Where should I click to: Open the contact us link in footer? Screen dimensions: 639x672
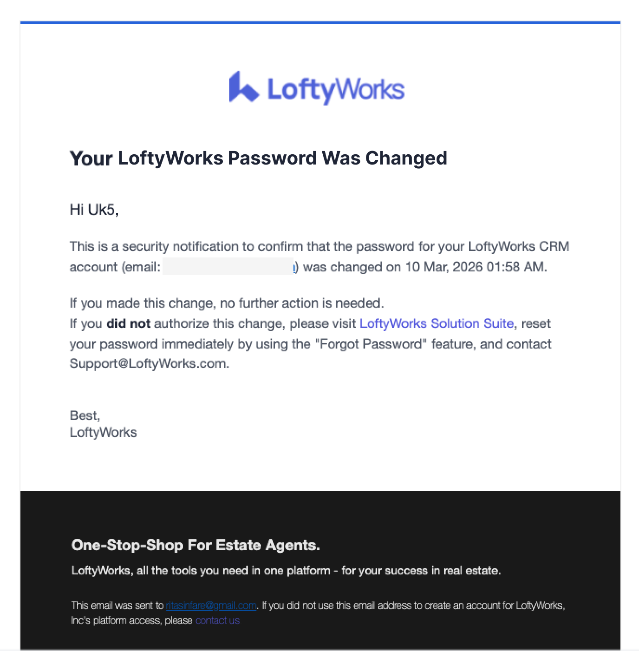pos(217,620)
